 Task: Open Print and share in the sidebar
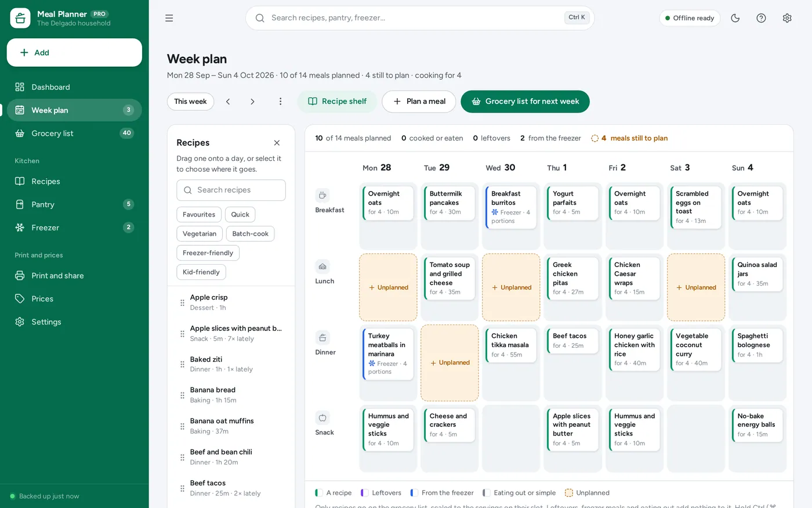coord(74,276)
